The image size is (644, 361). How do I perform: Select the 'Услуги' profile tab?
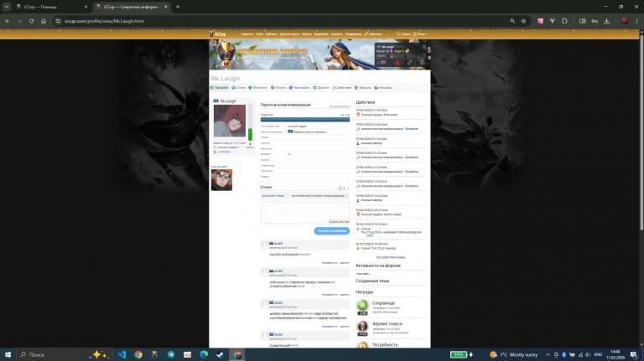coord(278,87)
